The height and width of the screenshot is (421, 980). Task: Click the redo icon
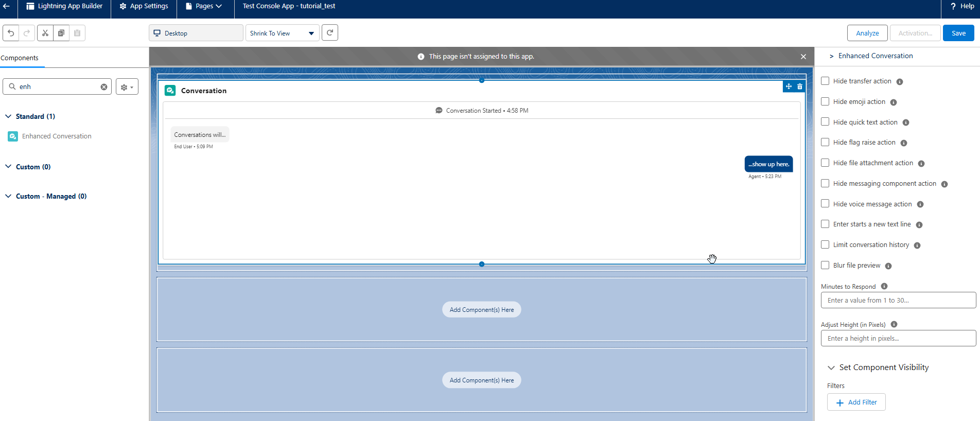[x=27, y=33]
